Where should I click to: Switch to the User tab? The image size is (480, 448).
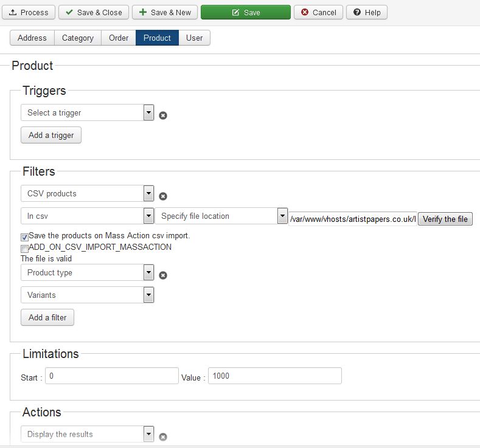195,38
